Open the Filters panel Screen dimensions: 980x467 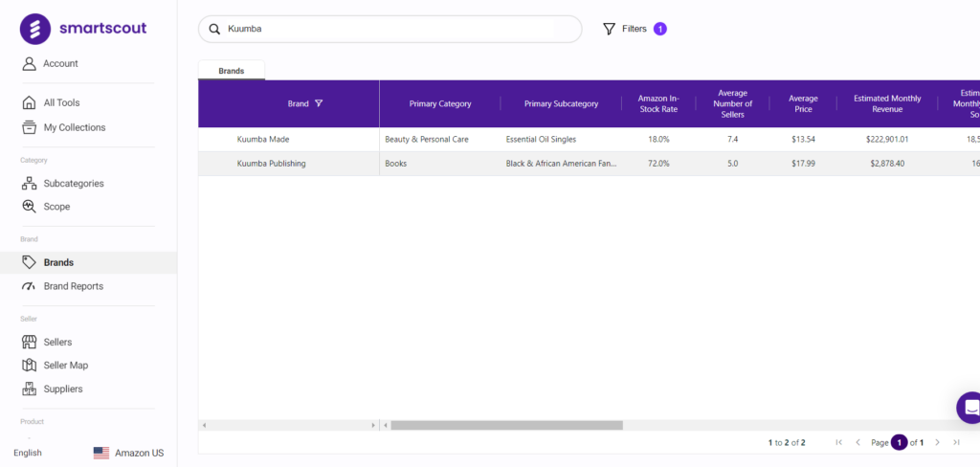coord(635,29)
